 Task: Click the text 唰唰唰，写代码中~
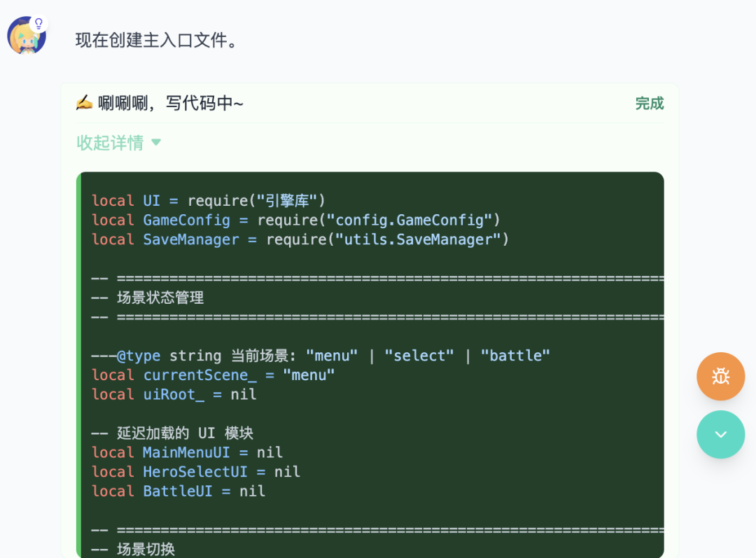click(x=171, y=103)
